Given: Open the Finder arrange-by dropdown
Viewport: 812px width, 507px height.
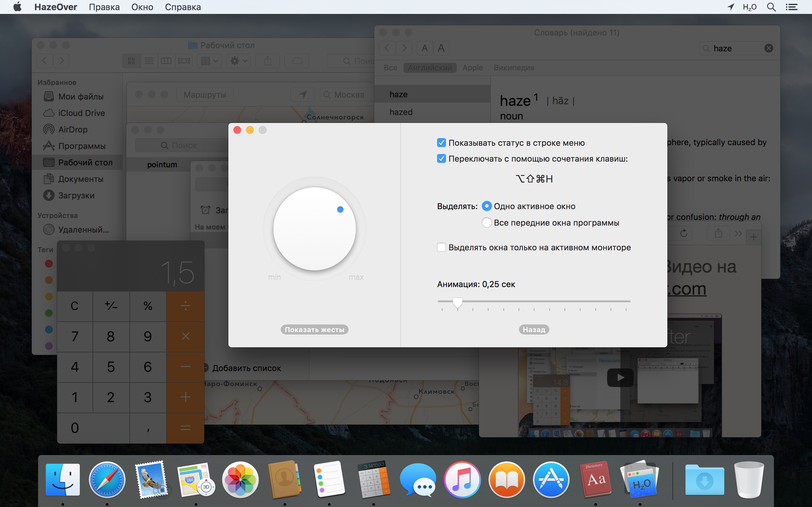Looking at the screenshot, I should [209, 61].
